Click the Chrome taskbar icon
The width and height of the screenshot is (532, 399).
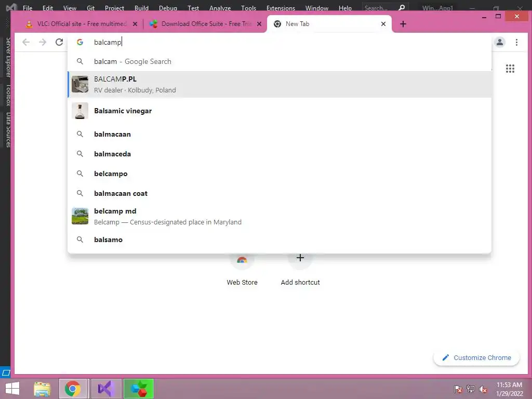point(73,389)
